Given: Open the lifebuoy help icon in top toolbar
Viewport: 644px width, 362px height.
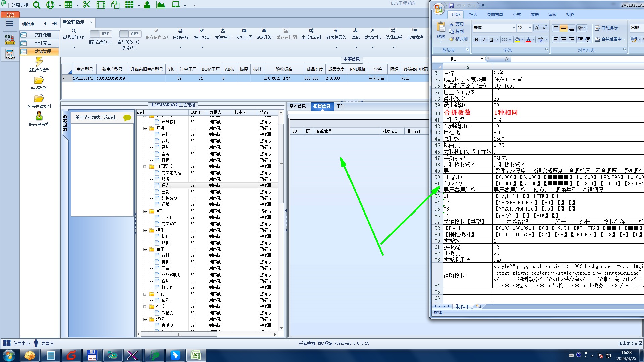Looking at the screenshot, I should pyautogui.click(x=50, y=5).
